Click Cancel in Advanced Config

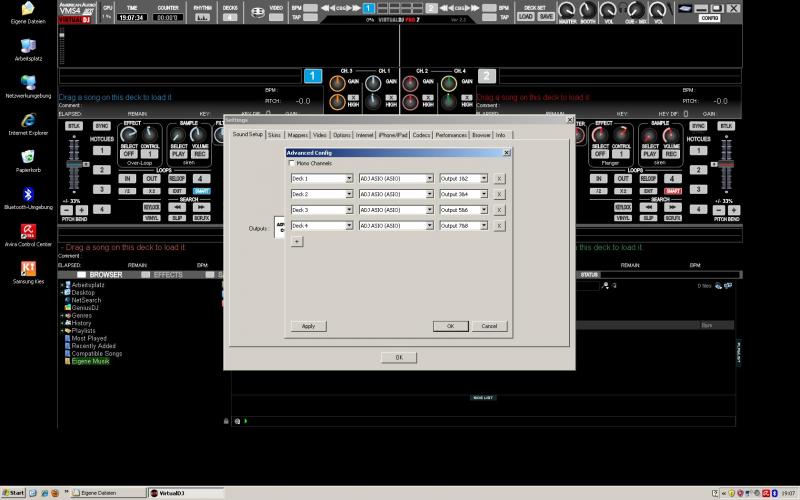(x=489, y=326)
